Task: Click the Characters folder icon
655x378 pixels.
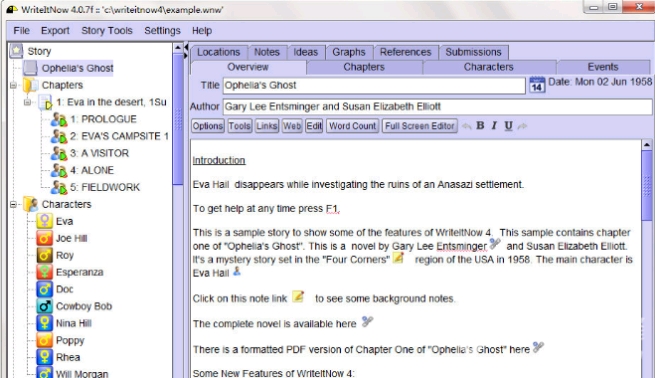Action: click(30, 204)
